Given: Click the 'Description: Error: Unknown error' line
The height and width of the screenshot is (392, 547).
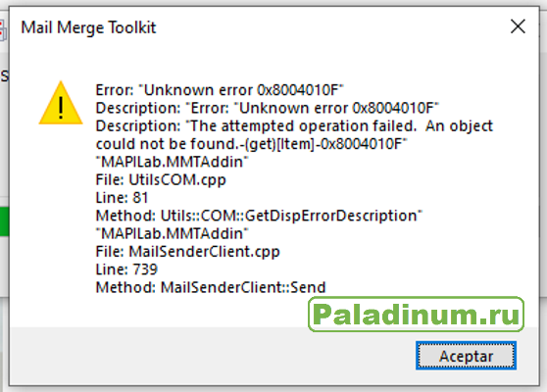Looking at the screenshot, I should (x=268, y=108).
